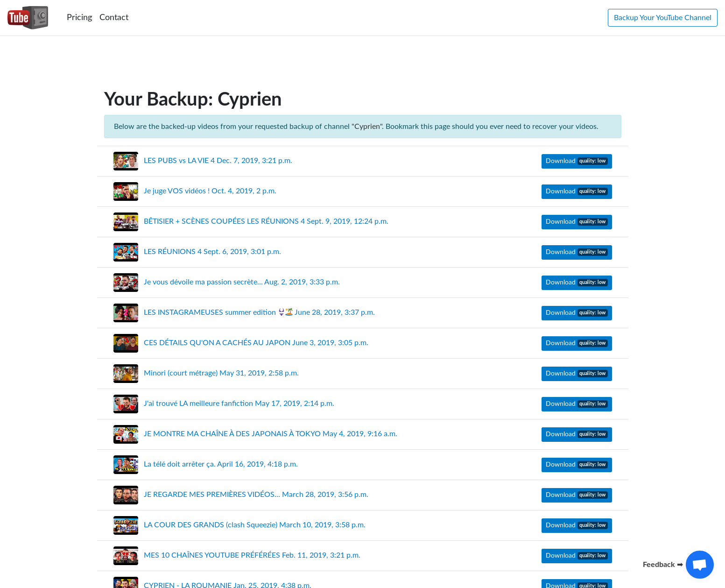Download LA COUR DES GRANDS video

(x=577, y=525)
